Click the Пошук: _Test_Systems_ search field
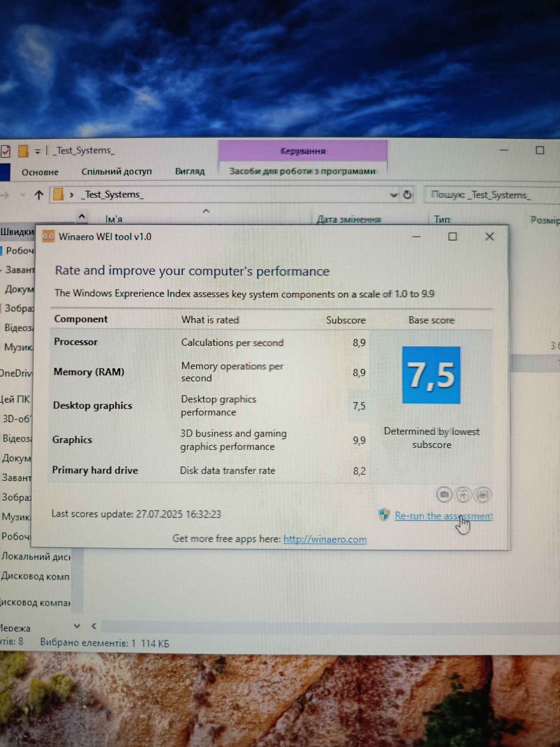The height and width of the screenshot is (747, 560). coord(492,195)
